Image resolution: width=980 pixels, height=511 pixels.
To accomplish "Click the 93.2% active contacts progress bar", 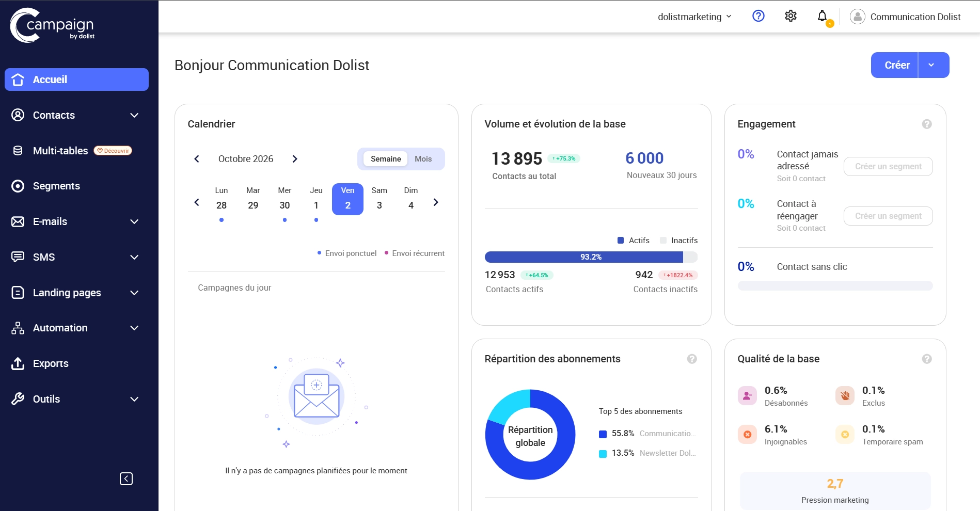I will (x=591, y=257).
